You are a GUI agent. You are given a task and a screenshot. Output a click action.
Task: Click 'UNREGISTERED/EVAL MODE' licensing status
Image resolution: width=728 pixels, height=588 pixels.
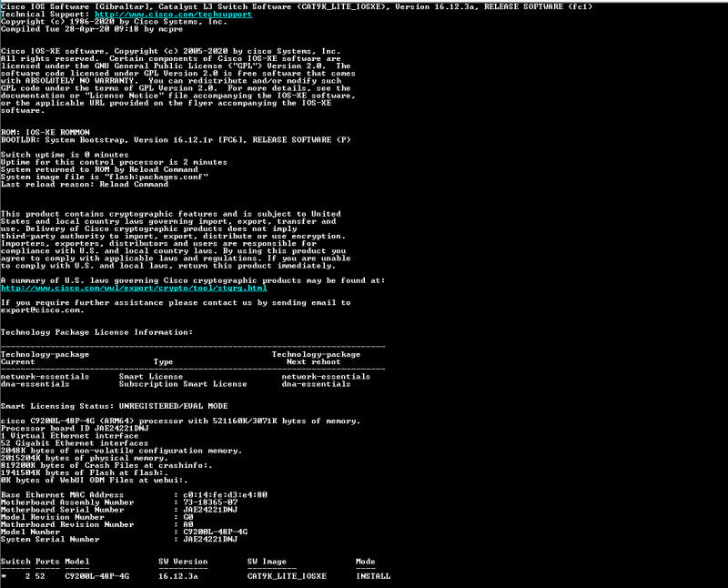tap(173, 406)
